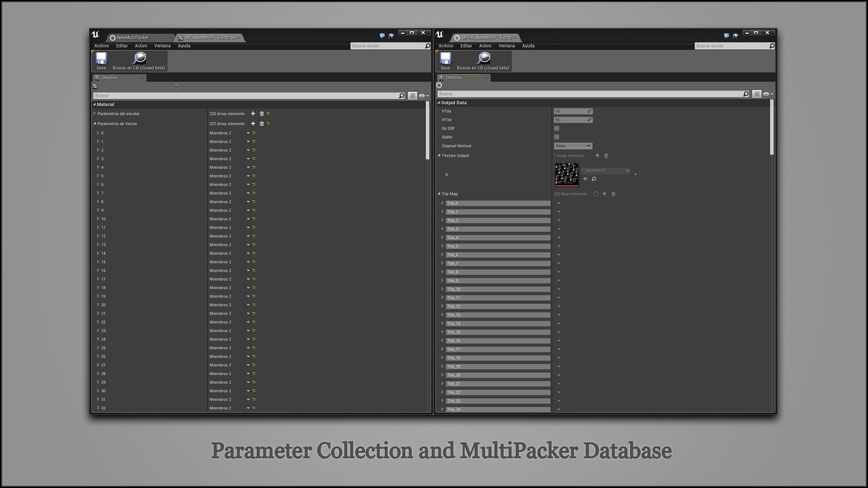Open Buscar en CB in the right editor
The height and width of the screenshot is (488, 868).
point(484,59)
